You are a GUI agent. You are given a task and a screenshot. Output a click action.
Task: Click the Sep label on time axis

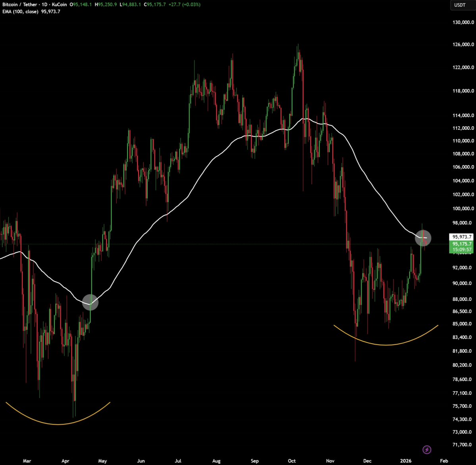[x=255, y=461]
